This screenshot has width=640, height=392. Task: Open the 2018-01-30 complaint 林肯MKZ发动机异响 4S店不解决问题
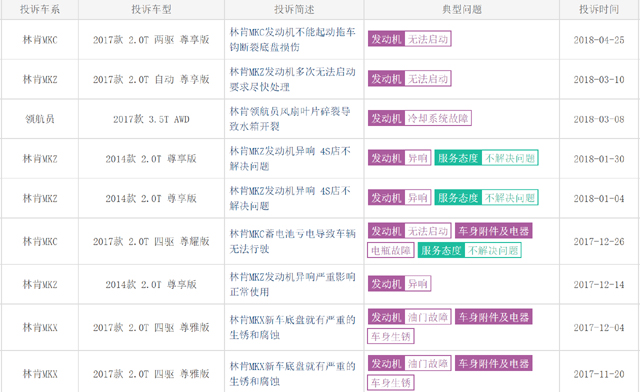290,158
